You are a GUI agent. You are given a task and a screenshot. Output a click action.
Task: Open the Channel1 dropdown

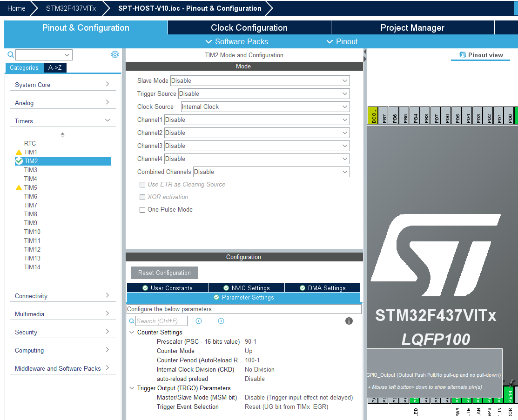pyautogui.click(x=257, y=120)
